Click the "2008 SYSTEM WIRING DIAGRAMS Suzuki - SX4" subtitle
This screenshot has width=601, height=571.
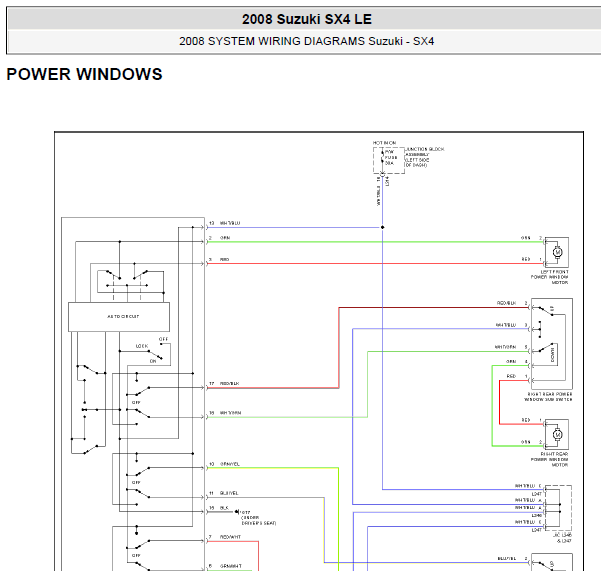pyautogui.click(x=307, y=41)
